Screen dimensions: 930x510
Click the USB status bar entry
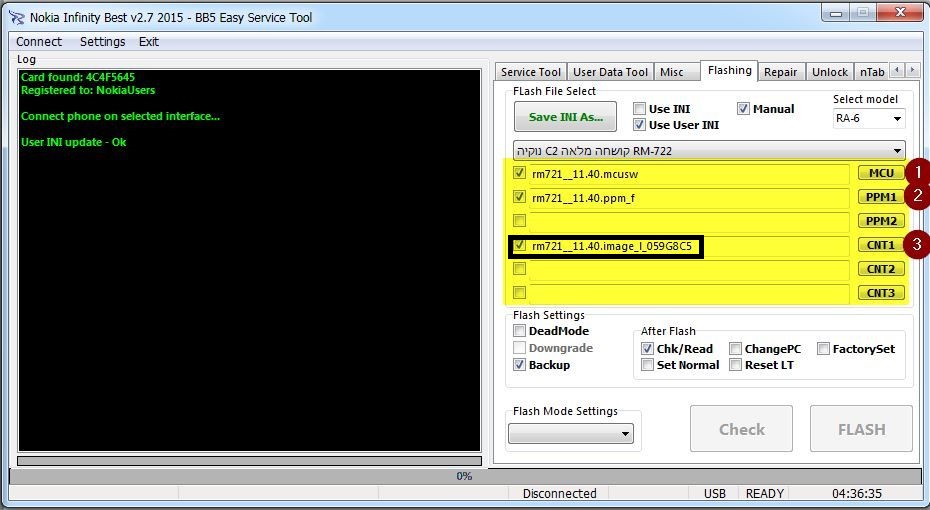715,493
